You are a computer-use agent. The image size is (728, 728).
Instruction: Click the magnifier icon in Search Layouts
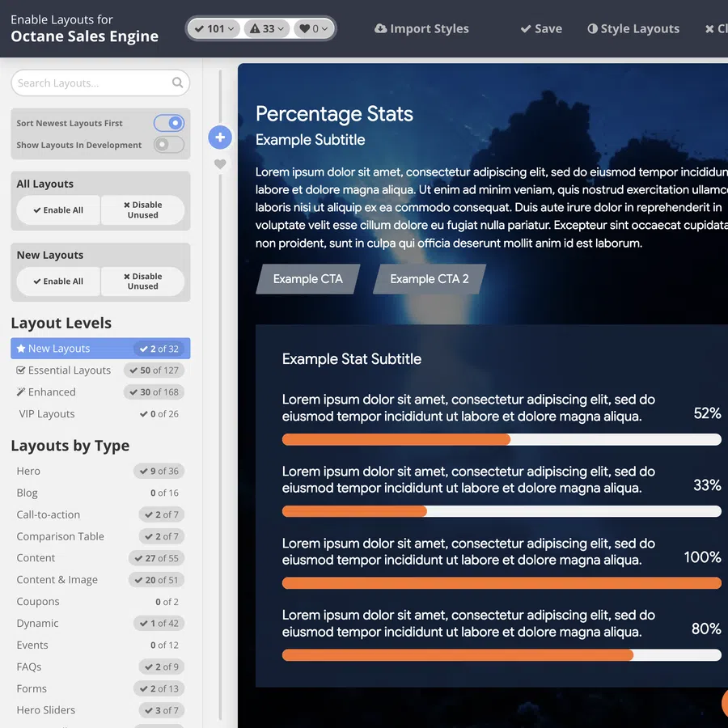coord(177,83)
